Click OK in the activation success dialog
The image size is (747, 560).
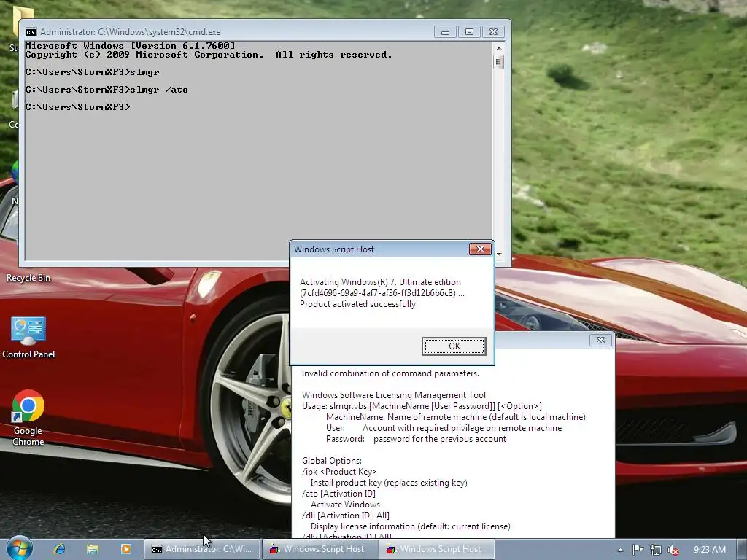(x=454, y=346)
